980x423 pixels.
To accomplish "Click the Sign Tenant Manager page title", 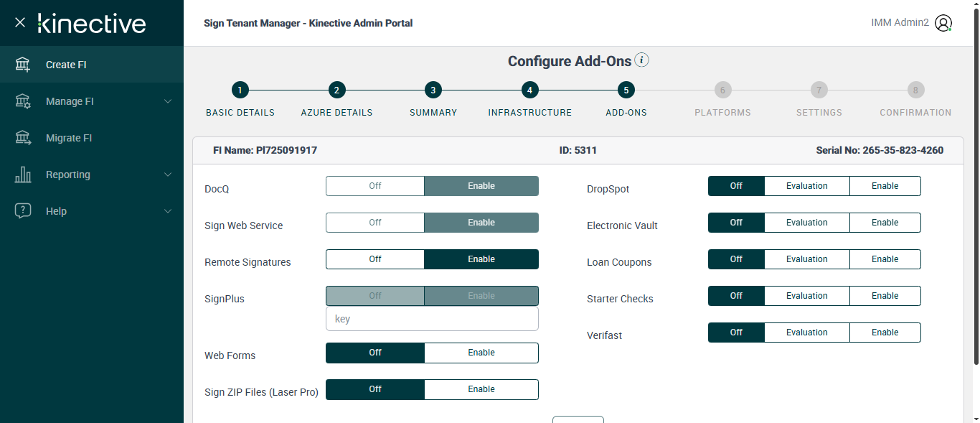I will pos(308,23).
